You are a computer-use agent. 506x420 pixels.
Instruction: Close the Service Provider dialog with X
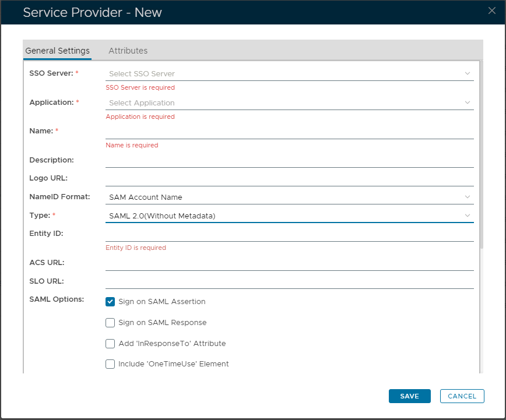click(x=491, y=10)
